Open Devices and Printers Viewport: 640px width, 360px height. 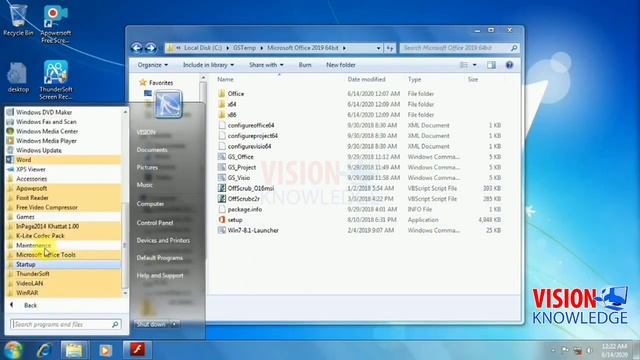163,240
